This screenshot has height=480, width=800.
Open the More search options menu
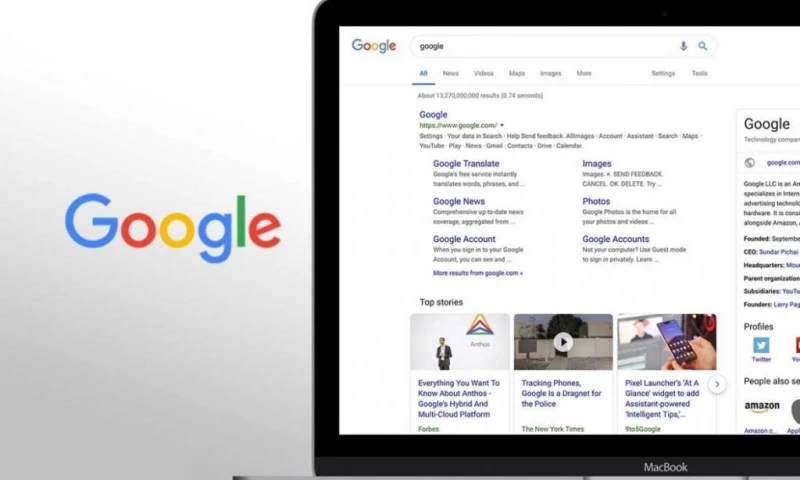pos(584,73)
